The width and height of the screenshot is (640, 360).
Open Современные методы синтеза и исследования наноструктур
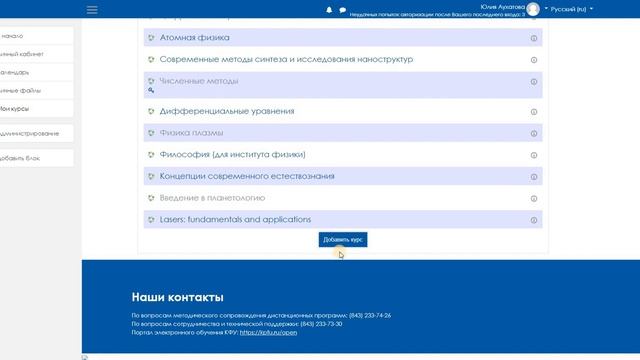286,59
